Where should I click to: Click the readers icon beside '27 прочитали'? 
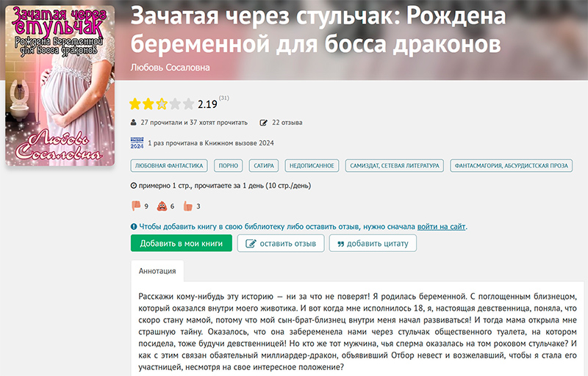(133, 123)
